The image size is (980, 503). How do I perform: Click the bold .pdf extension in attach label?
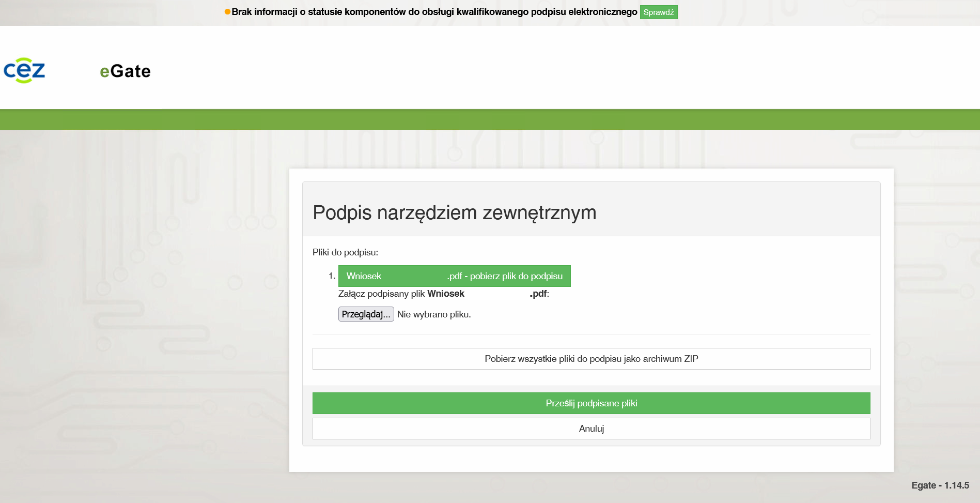coord(538,294)
